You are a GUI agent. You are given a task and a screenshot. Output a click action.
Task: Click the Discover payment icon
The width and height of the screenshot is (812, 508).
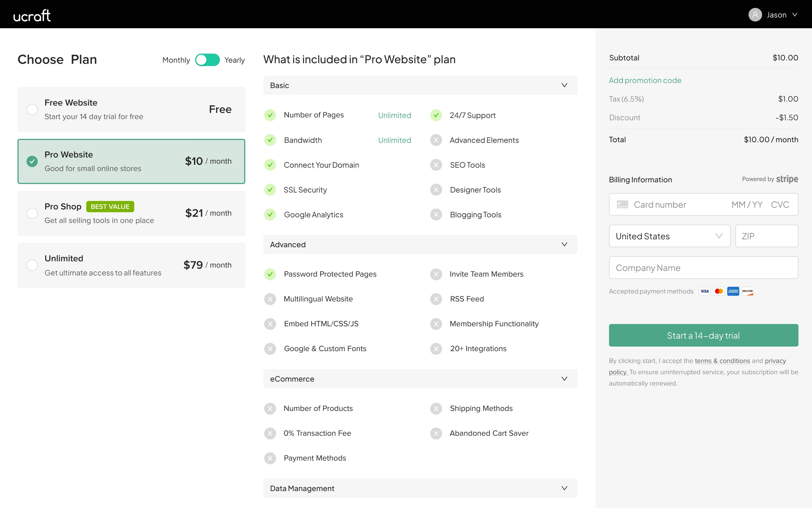[x=747, y=291]
